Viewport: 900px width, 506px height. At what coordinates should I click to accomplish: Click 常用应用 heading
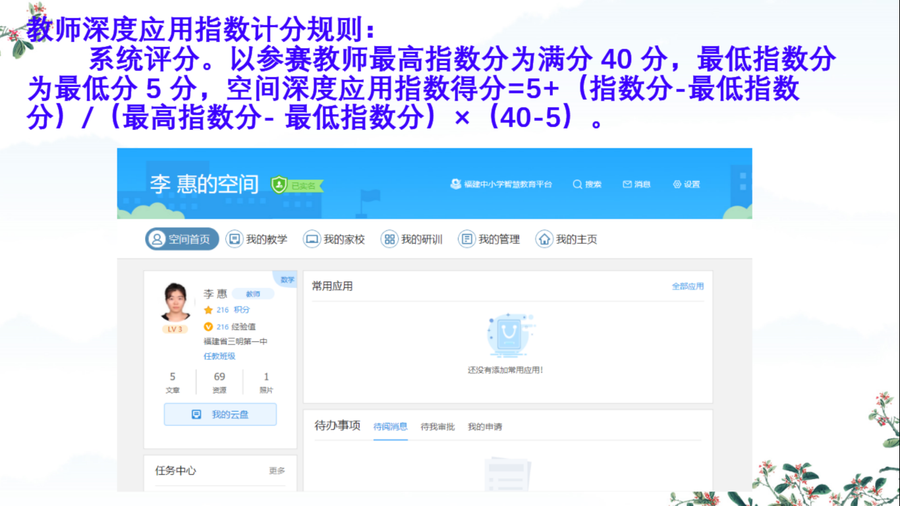332,286
